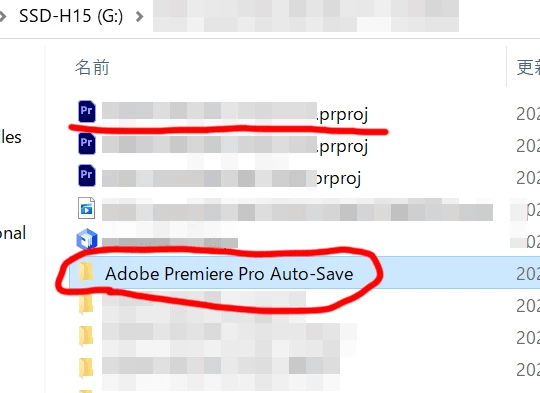Image resolution: width=540 pixels, height=393 pixels.
Task: Select the blue cube application file icon
Action: (86, 239)
